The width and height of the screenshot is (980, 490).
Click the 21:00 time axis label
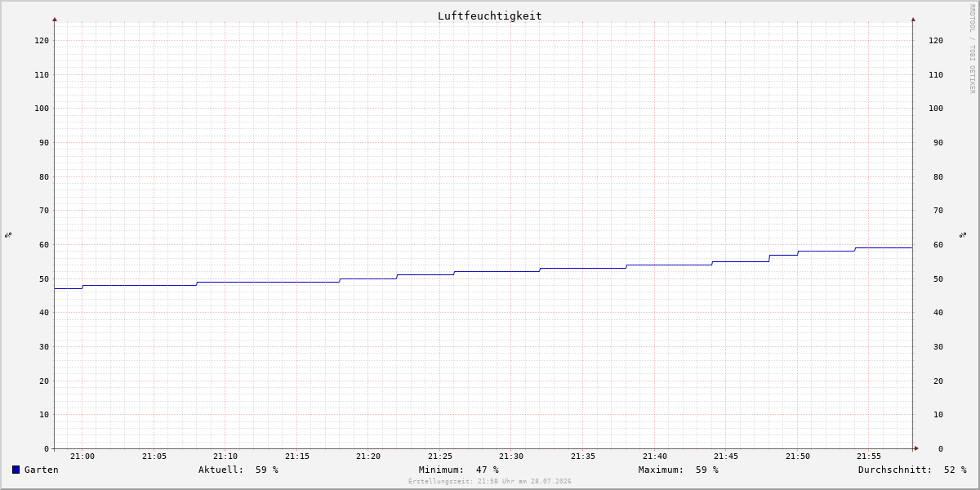[x=82, y=457]
